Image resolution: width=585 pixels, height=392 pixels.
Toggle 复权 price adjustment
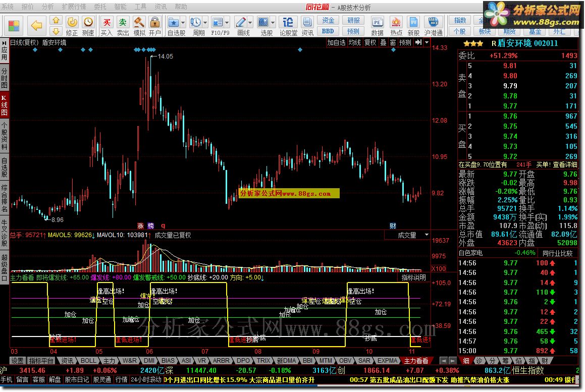click(370, 42)
